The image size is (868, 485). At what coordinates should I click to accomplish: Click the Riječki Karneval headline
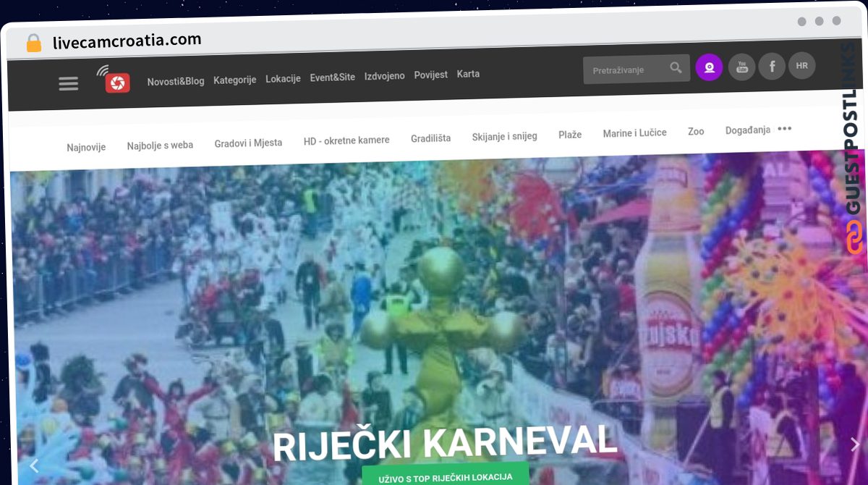tap(444, 442)
